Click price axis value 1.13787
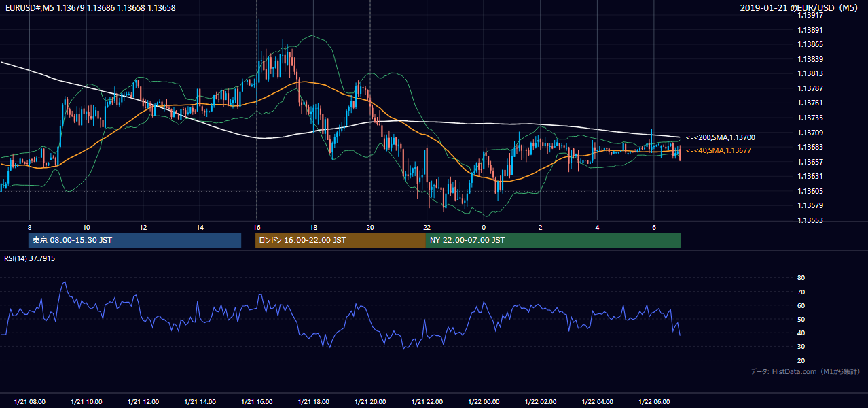Screen dimensions: 868x408 (810, 88)
